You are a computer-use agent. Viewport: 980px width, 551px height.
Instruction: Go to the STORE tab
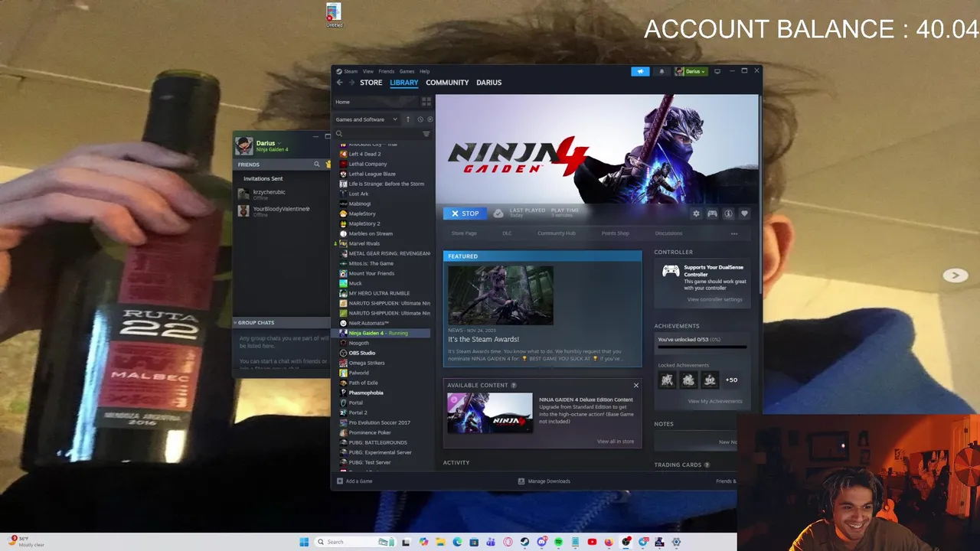click(371, 83)
